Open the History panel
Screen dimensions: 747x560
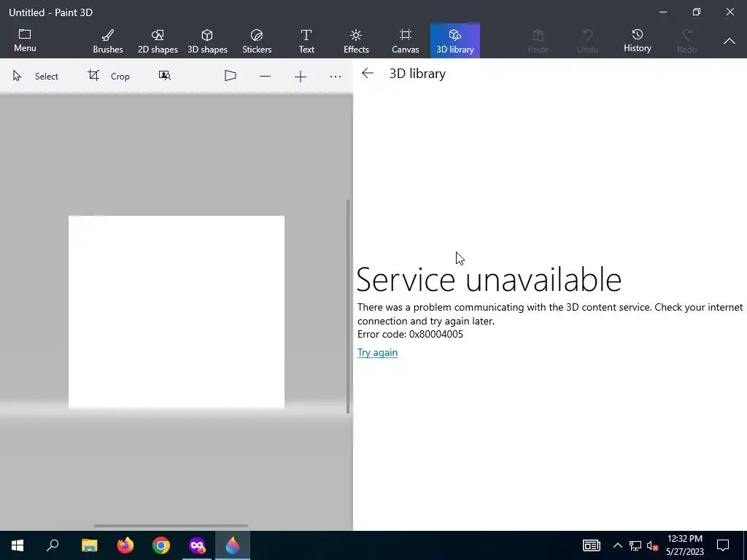point(638,41)
